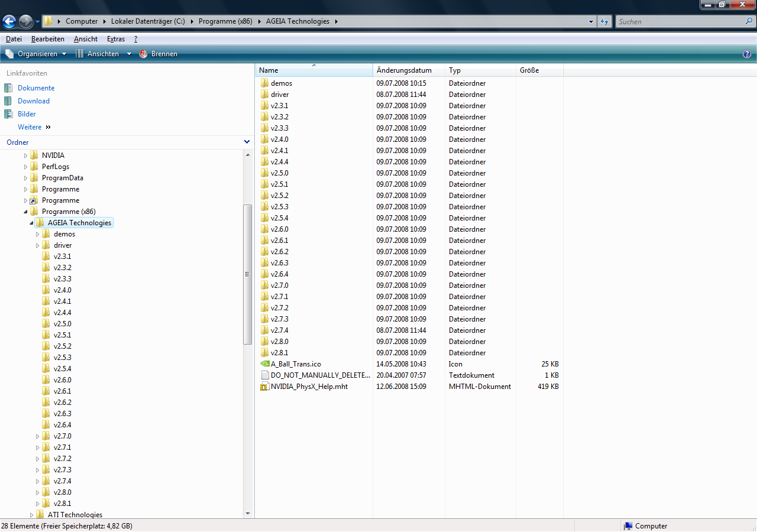Viewport: 757px width, 532px height.
Task: Select the NVIDIA_PhysX_Help.mht file
Action: pyautogui.click(x=309, y=387)
